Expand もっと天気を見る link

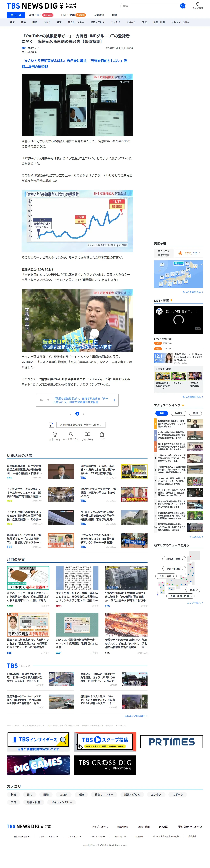[x=193, y=292]
